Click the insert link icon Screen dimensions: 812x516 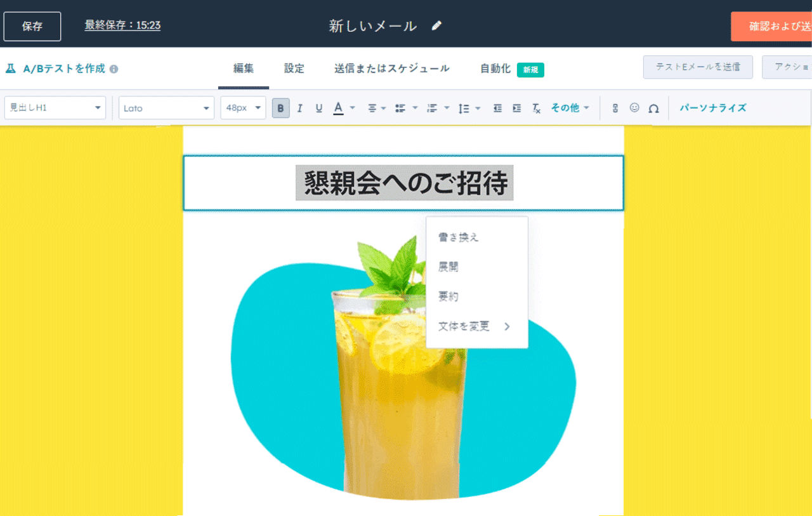(615, 109)
